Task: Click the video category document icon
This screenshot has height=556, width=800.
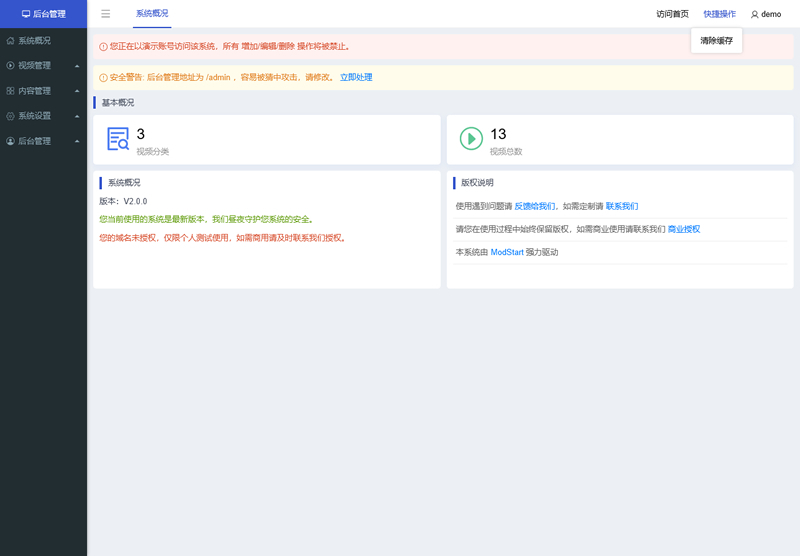Action: point(118,139)
